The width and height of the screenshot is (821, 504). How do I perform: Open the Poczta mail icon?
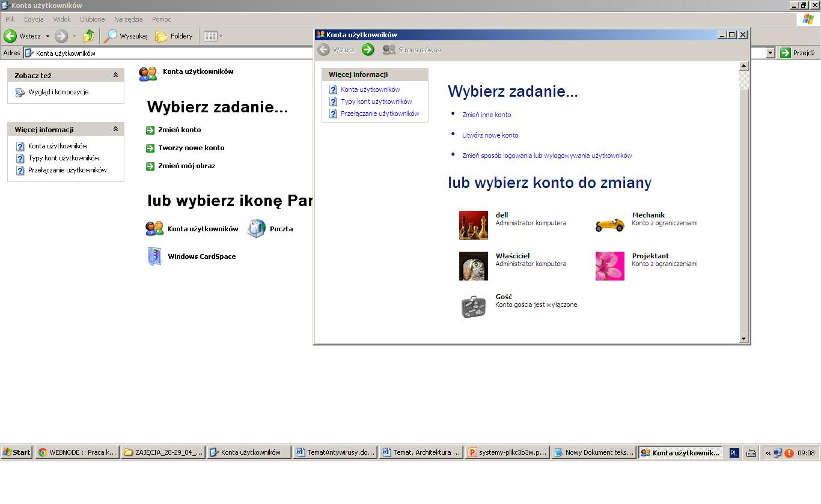coord(257,229)
